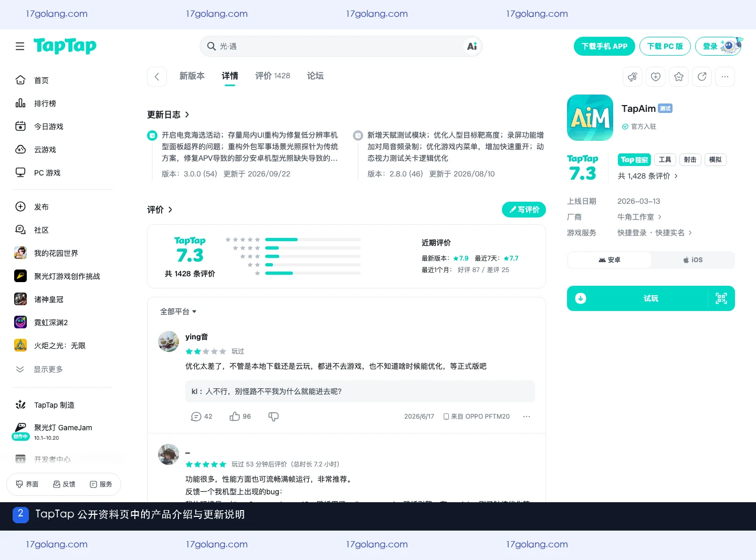Click the 下载 PC 版 button

(x=665, y=46)
